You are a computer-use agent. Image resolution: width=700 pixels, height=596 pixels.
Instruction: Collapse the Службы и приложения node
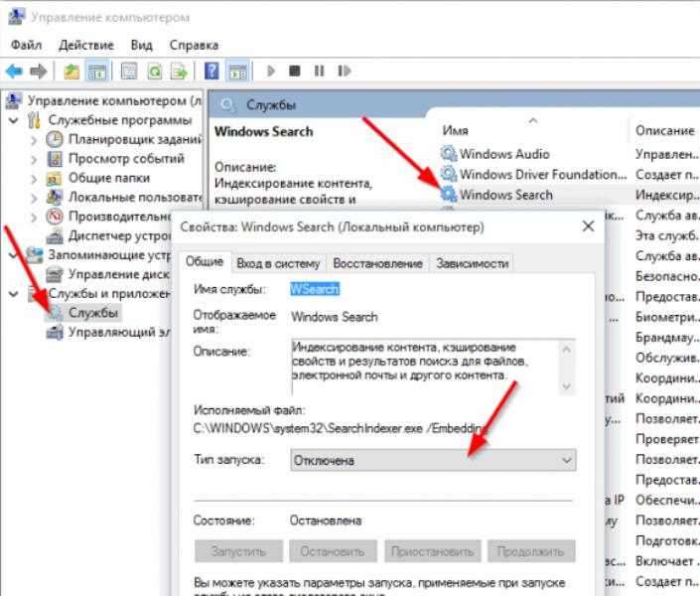tap(14, 294)
